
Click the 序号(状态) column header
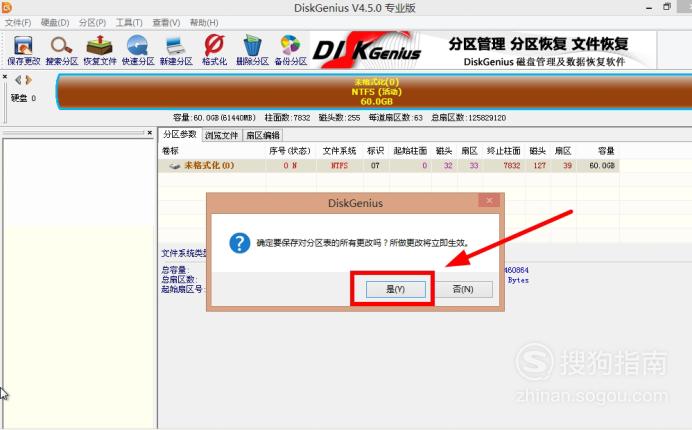click(290, 151)
